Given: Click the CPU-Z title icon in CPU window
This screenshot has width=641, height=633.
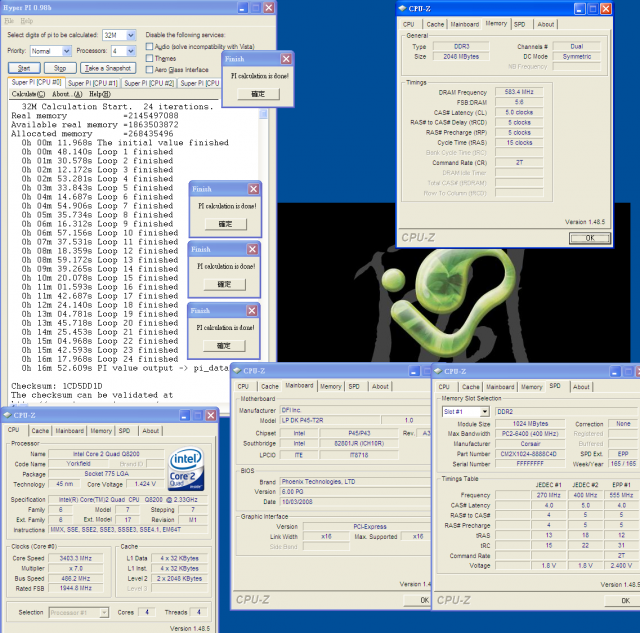Looking at the screenshot, I should (7, 415).
